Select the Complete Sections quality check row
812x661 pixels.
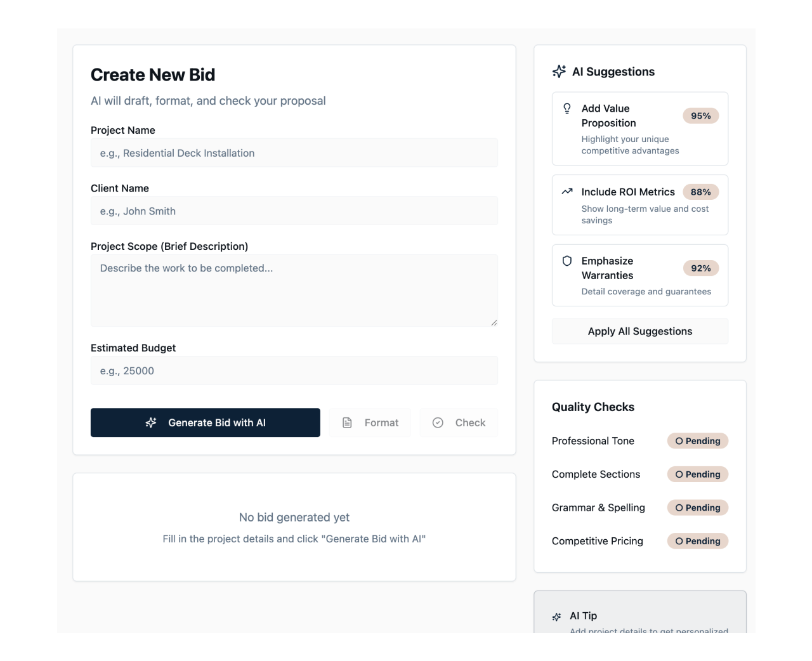tap(639, 474)
